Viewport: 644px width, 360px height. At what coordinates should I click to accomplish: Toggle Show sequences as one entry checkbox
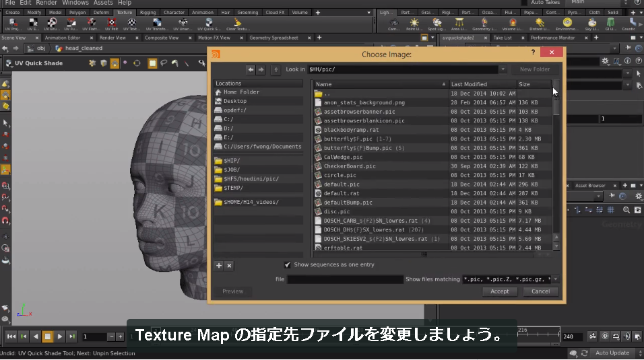coord(287,264)
